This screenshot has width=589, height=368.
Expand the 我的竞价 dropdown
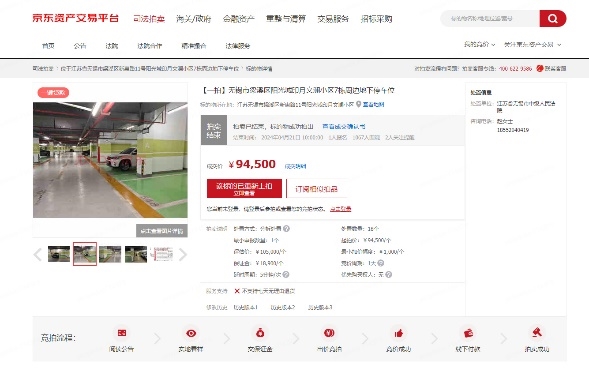point(479,44)
